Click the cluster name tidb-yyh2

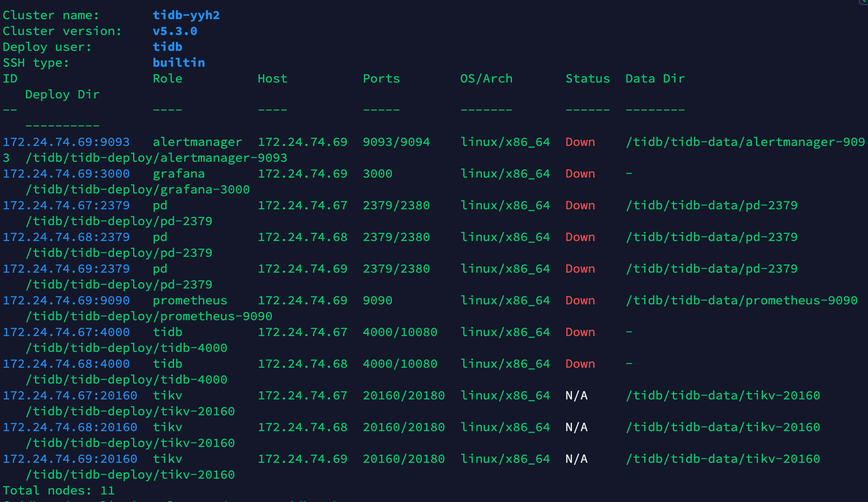point(186,15)
